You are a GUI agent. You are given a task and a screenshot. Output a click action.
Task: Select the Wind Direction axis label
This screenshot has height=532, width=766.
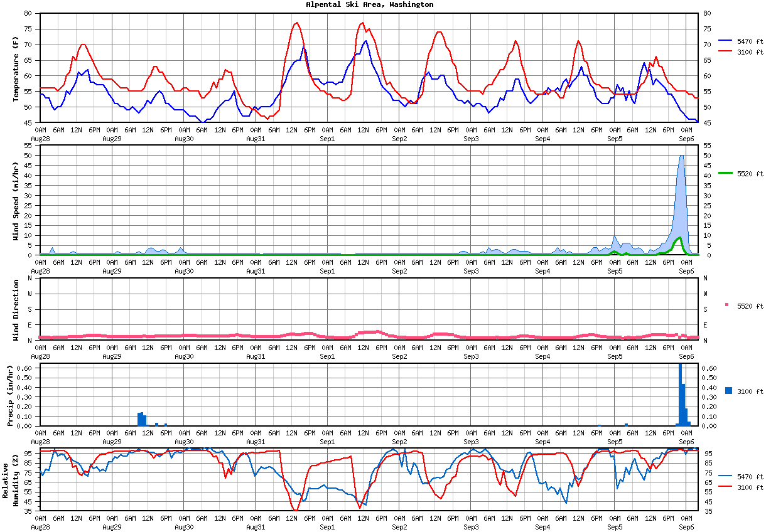[x=16, y=310]
